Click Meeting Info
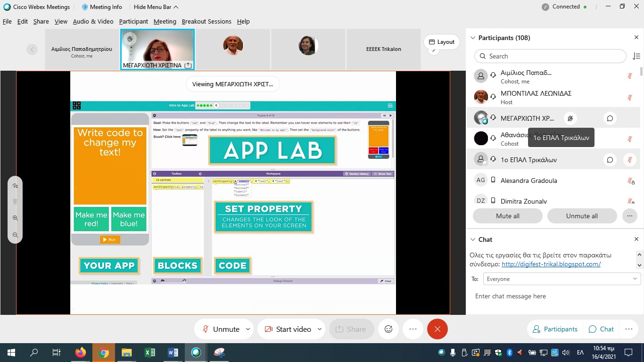The height and width of the screenshot is (362, 644). click(x=102, y=7)
